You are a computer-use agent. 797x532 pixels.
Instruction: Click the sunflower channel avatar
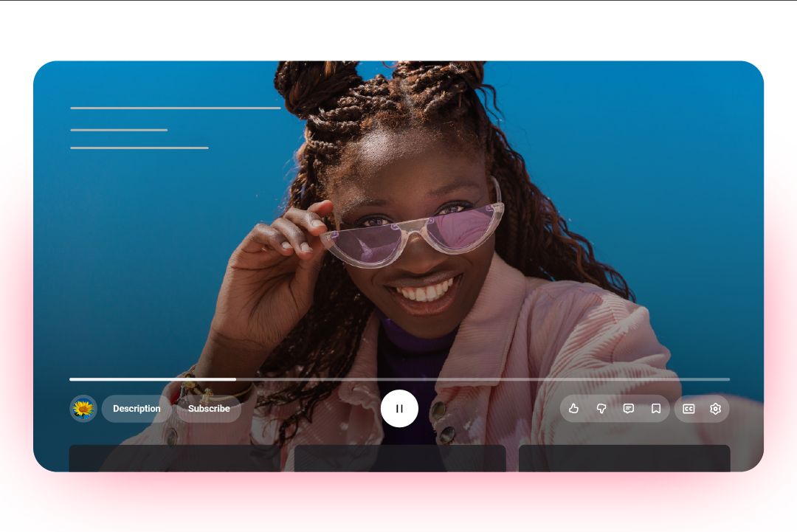point(83,408)
